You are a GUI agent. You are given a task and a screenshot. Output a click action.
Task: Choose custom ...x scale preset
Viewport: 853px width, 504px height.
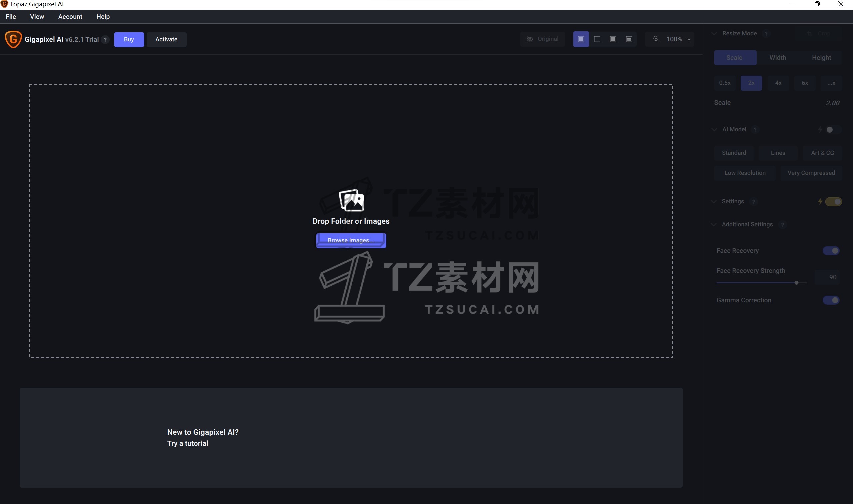pos(831,83)
